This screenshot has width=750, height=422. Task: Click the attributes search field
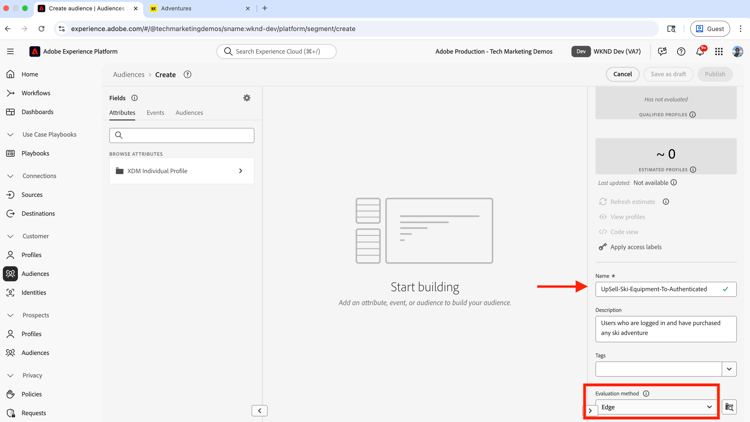[182, 135]
